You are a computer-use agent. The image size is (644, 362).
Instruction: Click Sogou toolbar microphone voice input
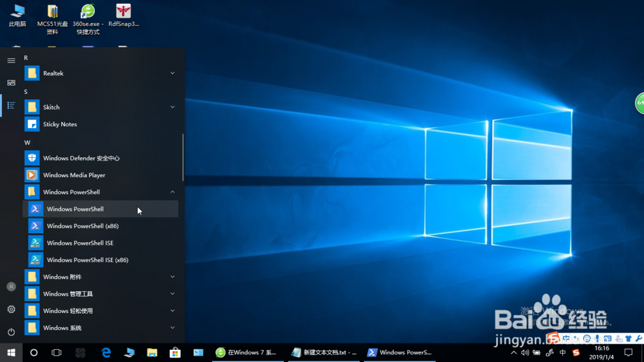[x=597, y=339]
